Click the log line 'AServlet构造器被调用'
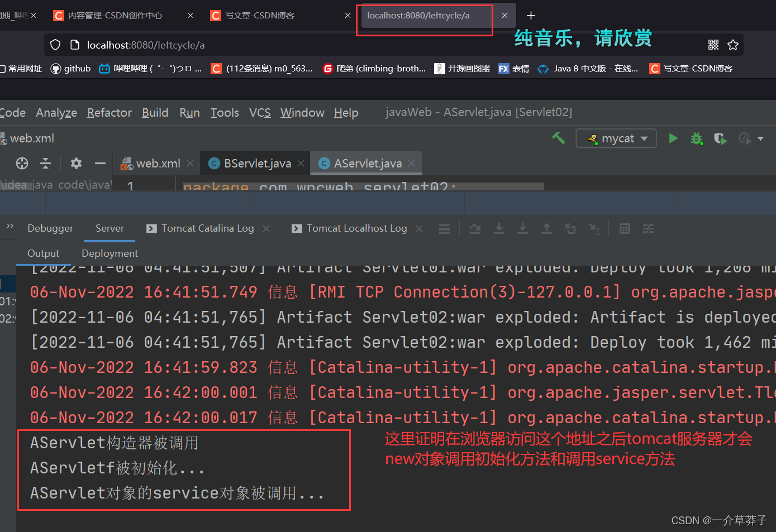776x532 pixels. tap(115, 443)
